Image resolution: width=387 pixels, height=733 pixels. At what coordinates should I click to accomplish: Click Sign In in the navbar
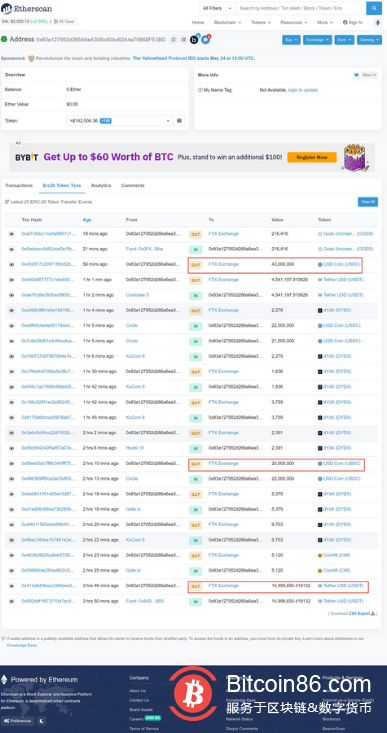point(352,22)
